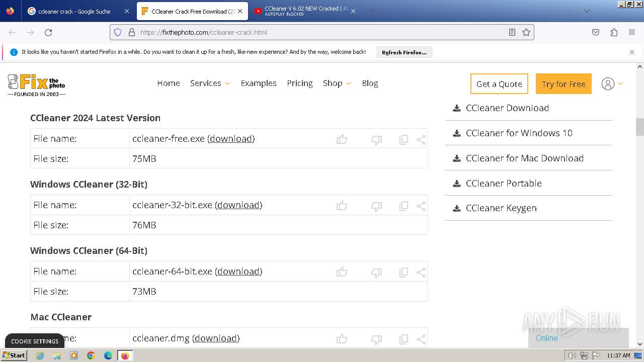644x362 pixels.
Task: Share the ccleaner-64-bit.exe entry
Action: (421, 273)
